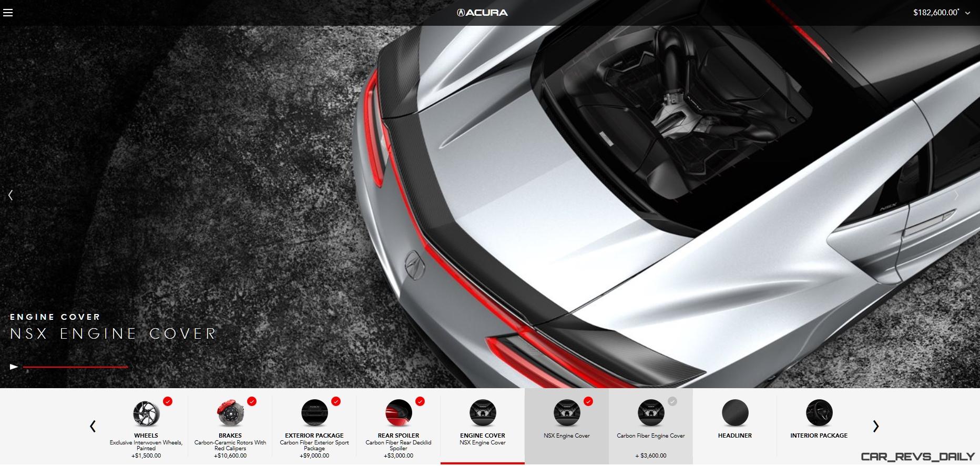Open the WHEELS category label
The width and height of the screenshot is (980, 466).
[x=146, y=435]
